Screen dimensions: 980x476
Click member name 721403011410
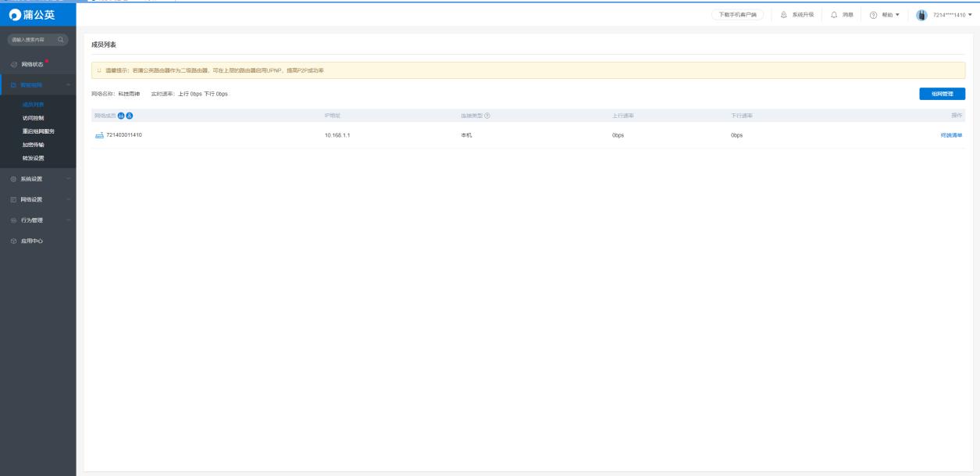(x=124, y=135)
